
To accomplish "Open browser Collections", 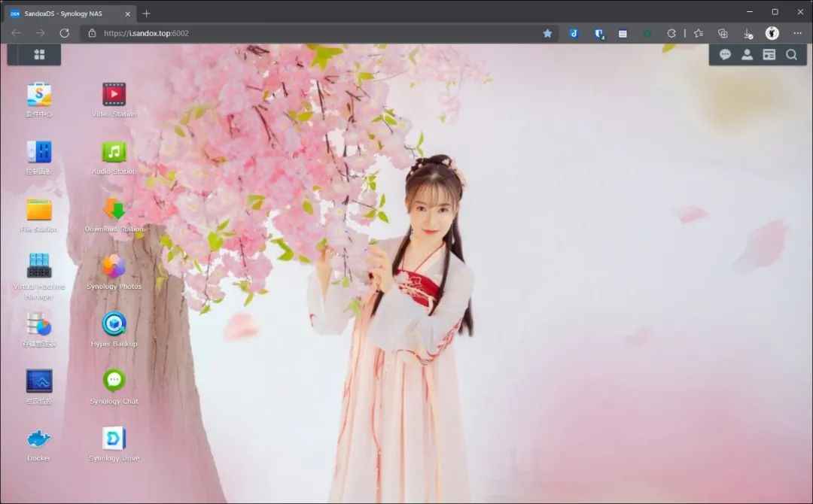I will 723,33.
